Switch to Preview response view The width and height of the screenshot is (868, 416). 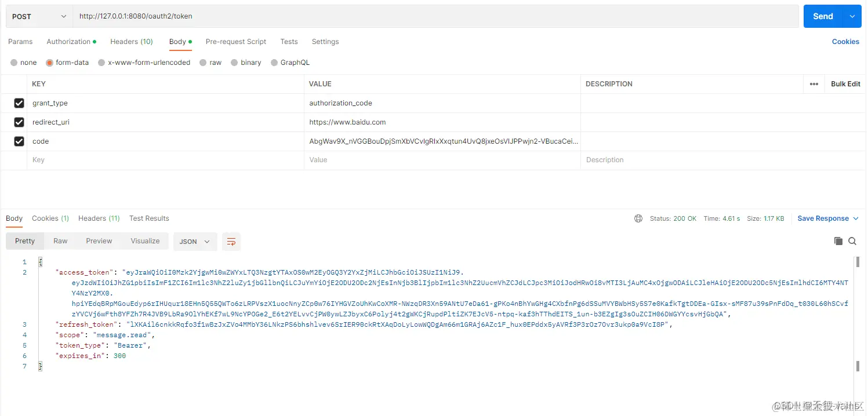(99, 241)
